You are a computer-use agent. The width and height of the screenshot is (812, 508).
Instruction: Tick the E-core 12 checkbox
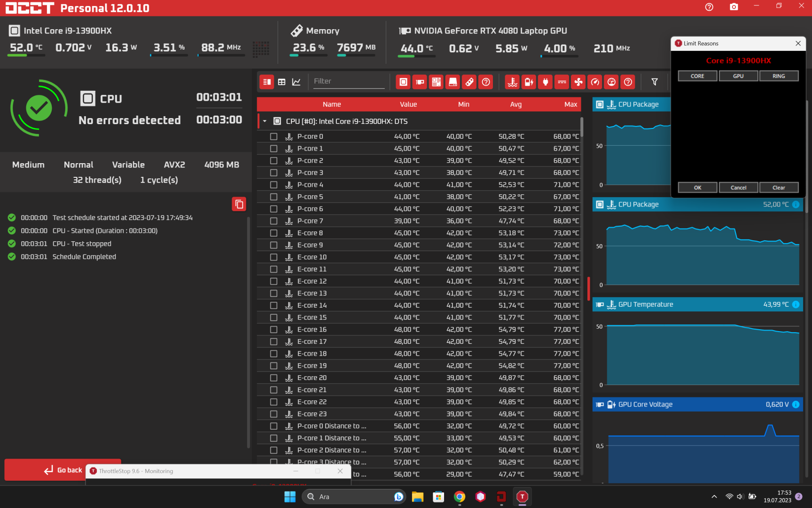click(273, 281)
